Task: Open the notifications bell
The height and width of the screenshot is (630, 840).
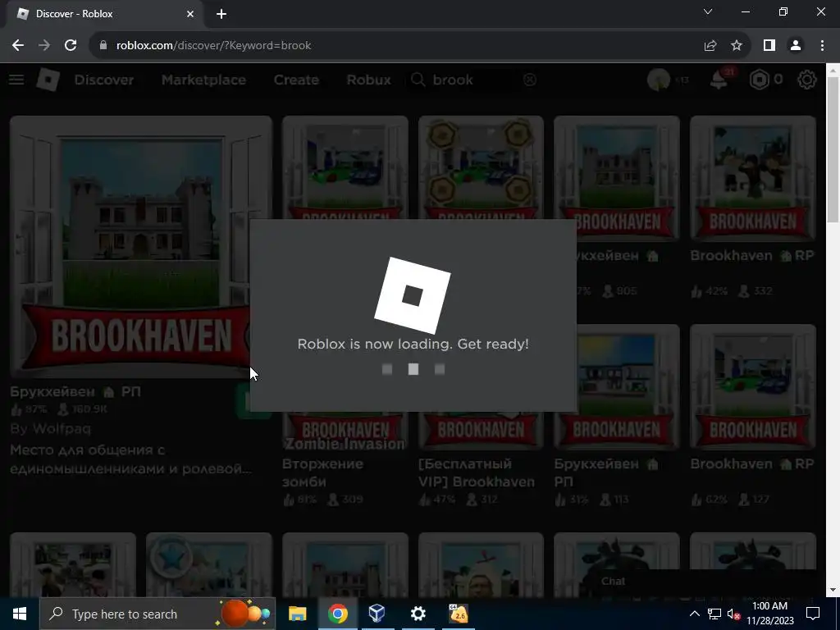Action: pos(719,80)
